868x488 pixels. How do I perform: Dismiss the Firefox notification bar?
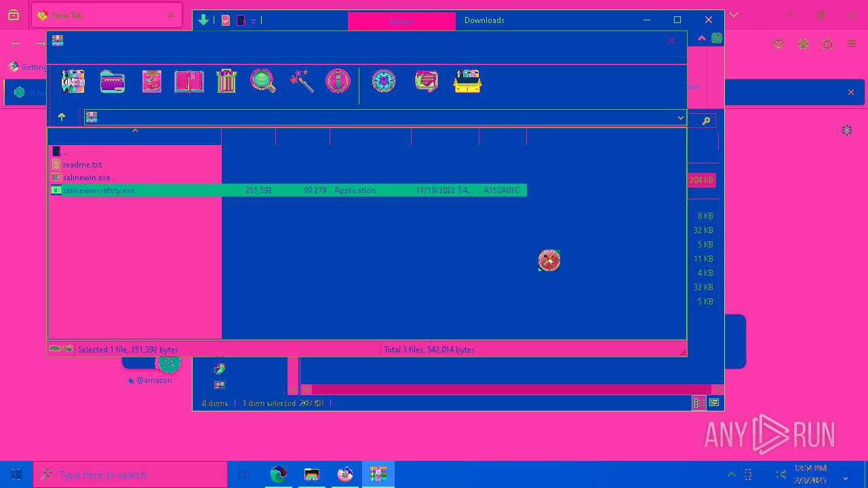point(851,92)
